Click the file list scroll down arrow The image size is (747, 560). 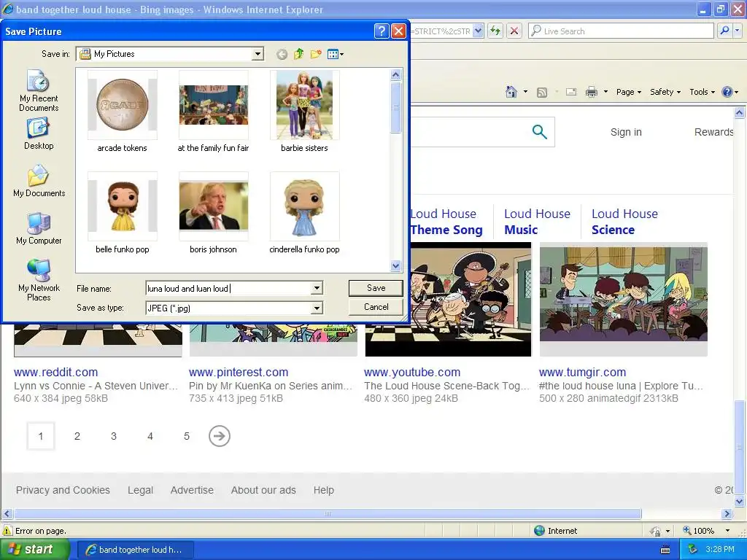[396, 265]
